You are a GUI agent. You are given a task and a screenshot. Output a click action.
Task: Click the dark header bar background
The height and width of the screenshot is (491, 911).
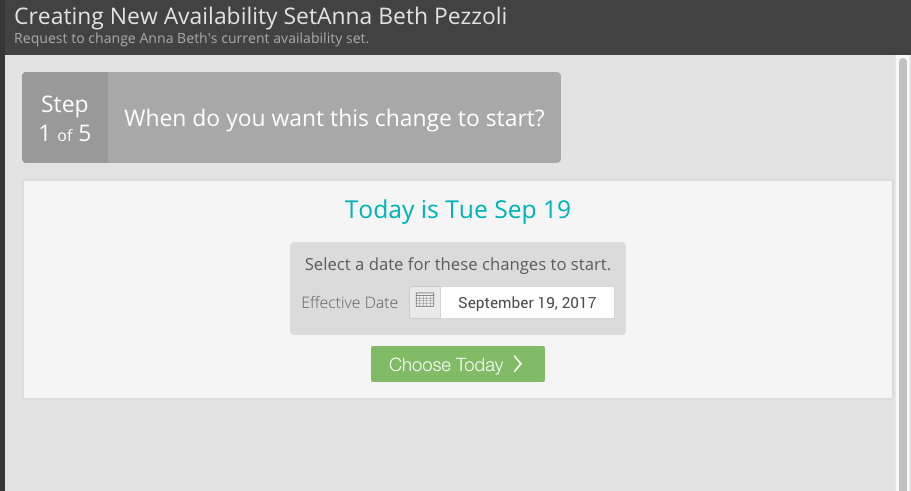pos(697,27)
